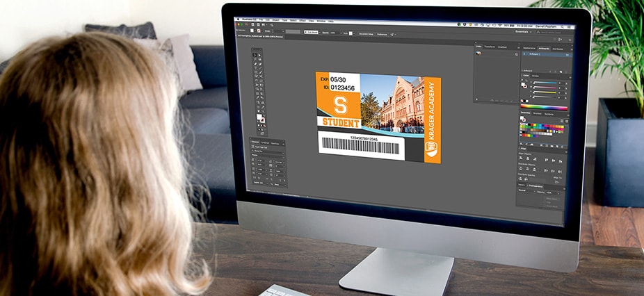Switch to the Transparency panel tab
The height and width of the screenshot is (296, 644).
(x=536, y=186)
